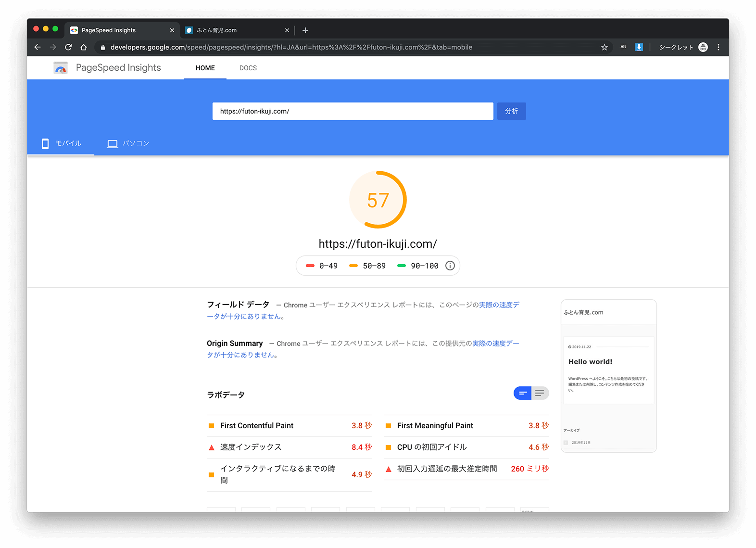Open the DOCS navigation tab
This screenshot has width=756, height=548.
248,68
